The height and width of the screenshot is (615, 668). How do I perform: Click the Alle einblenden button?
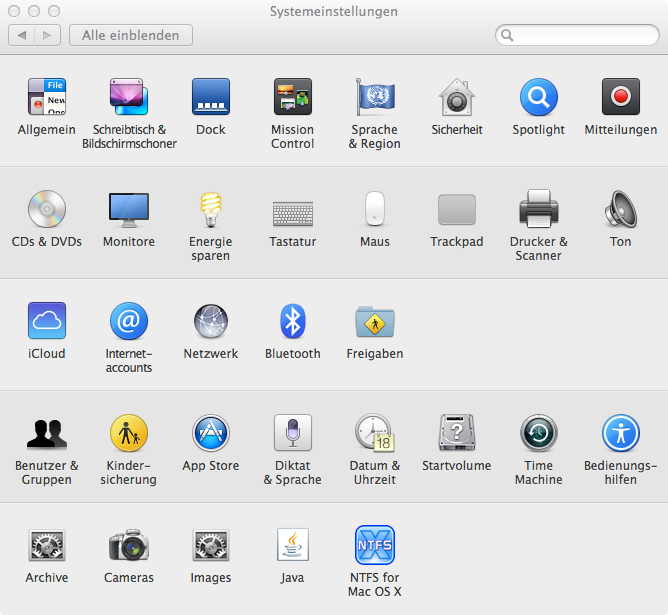[131, 35]
